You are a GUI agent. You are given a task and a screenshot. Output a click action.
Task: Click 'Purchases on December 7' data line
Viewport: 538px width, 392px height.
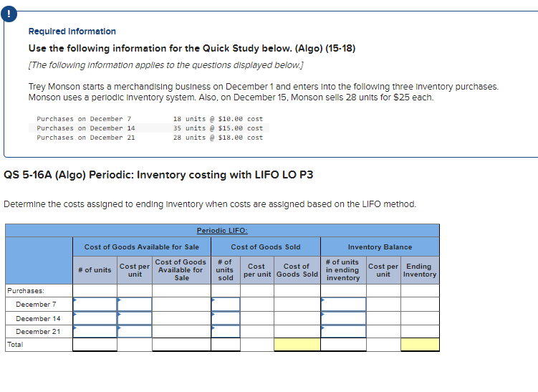click(150, 119)
